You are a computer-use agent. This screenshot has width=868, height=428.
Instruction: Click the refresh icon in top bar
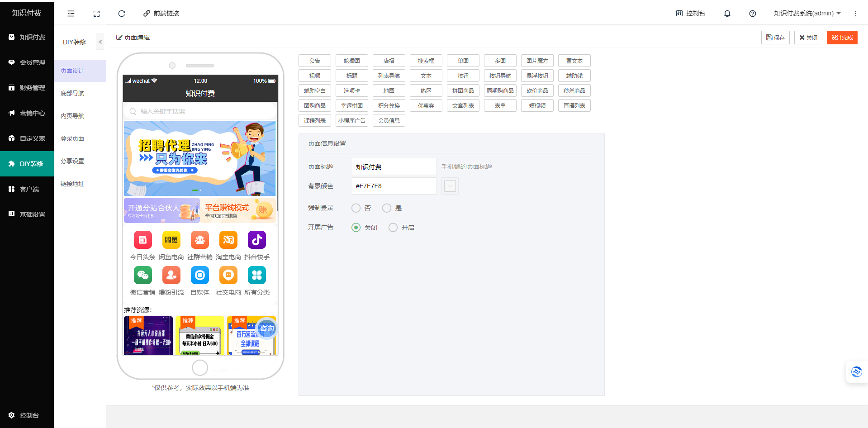pos(122,14)
